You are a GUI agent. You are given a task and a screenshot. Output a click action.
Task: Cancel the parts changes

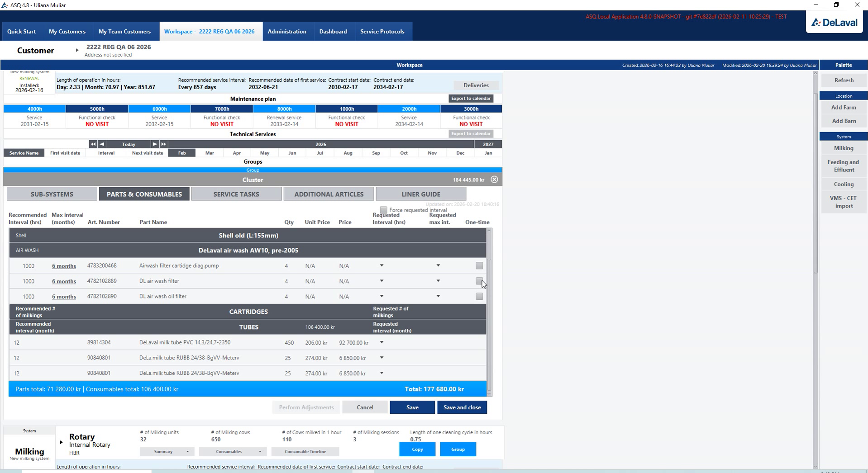pos(365,407)
